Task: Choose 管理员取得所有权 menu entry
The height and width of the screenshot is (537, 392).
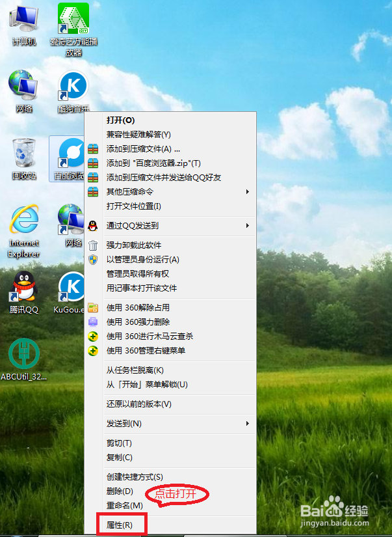Action: pos(170,274)
